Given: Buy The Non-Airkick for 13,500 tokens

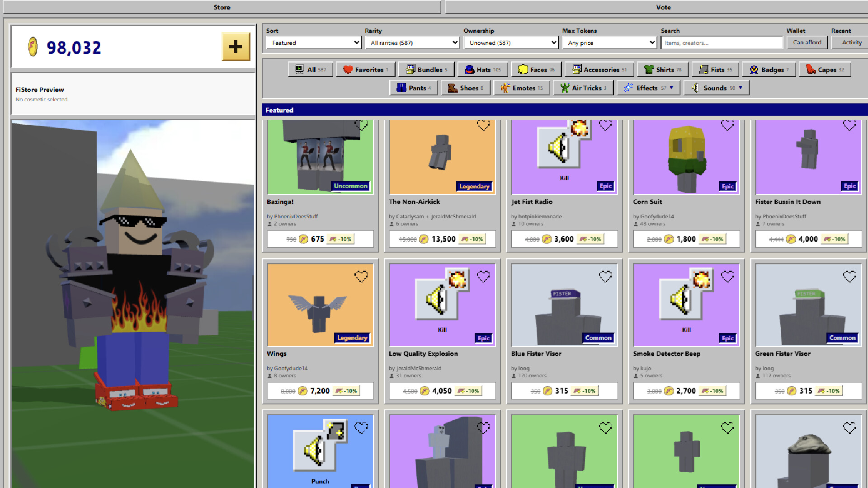Looking at the screenshot, I should tap(442, 239).
